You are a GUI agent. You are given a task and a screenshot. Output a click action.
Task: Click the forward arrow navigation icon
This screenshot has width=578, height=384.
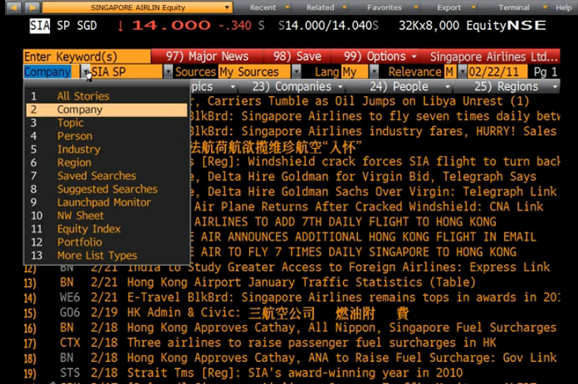pyautogui.click(x=32, y=7)
